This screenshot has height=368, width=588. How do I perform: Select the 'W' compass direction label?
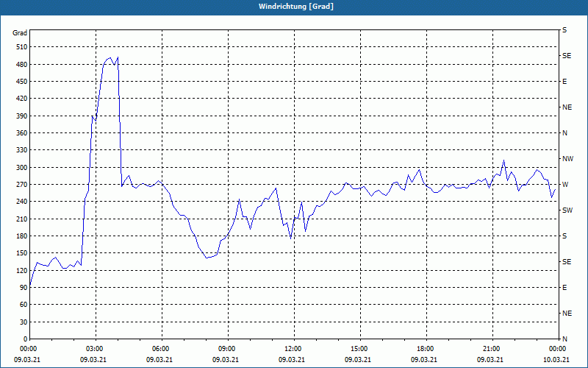[x=565, y=185]
